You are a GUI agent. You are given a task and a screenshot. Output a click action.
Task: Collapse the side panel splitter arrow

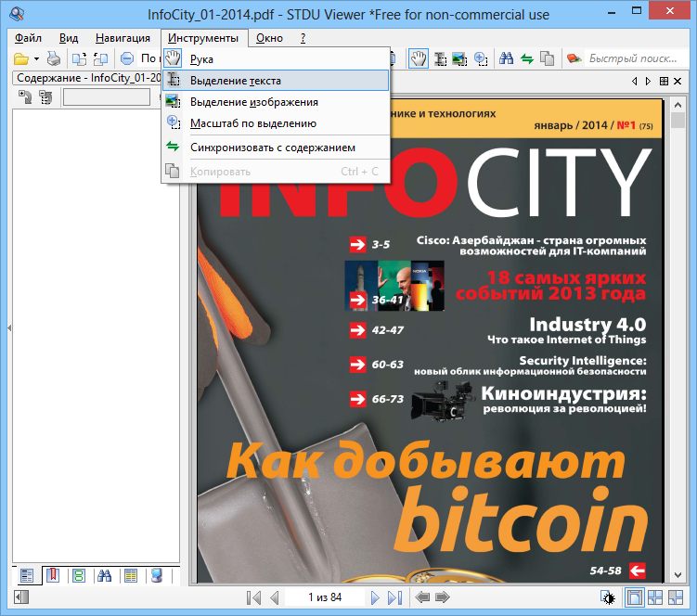[x=9, y=328]
